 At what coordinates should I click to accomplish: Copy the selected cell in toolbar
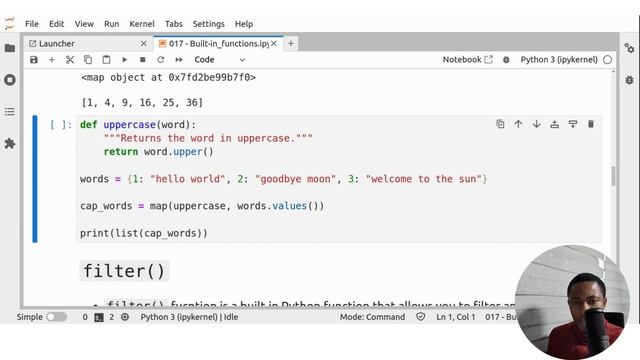pos(88,60)
